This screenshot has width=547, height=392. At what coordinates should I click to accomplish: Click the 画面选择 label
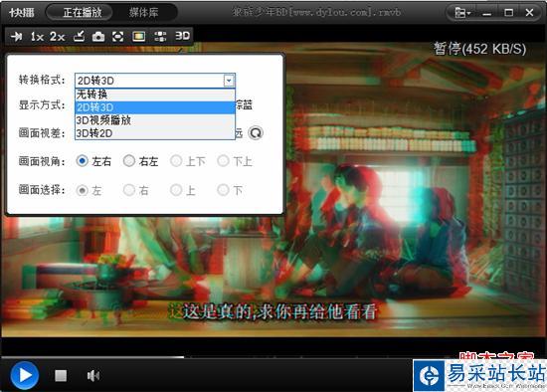42,190
